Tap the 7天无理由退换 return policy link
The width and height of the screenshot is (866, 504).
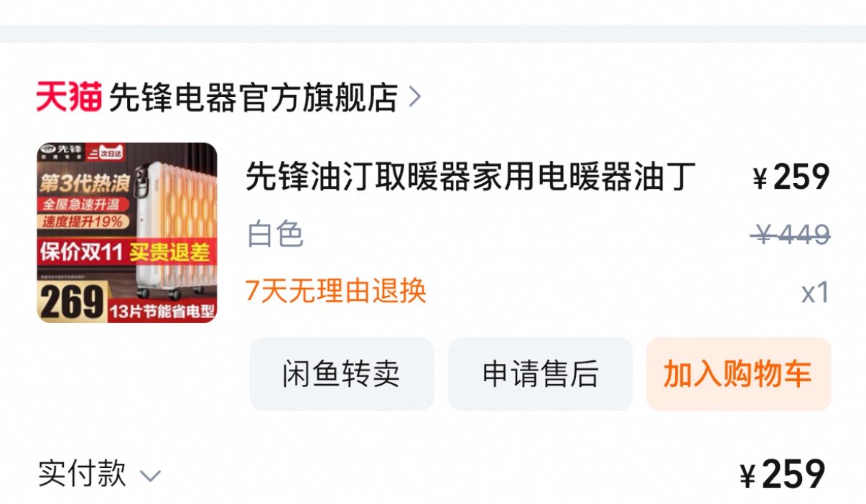tap(336, 291)
